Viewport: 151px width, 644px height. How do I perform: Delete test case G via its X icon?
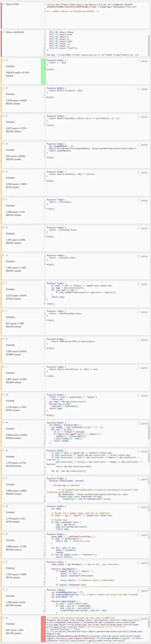(x=4, y=228)
